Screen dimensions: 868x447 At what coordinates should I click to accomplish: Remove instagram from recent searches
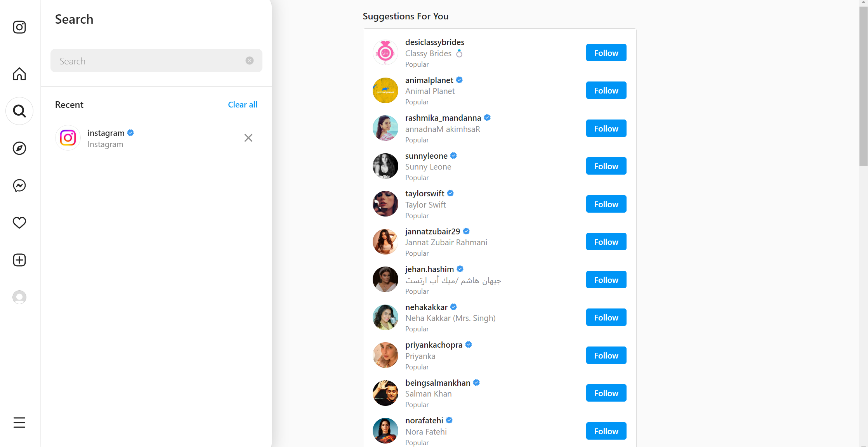(x=249, y=137)
